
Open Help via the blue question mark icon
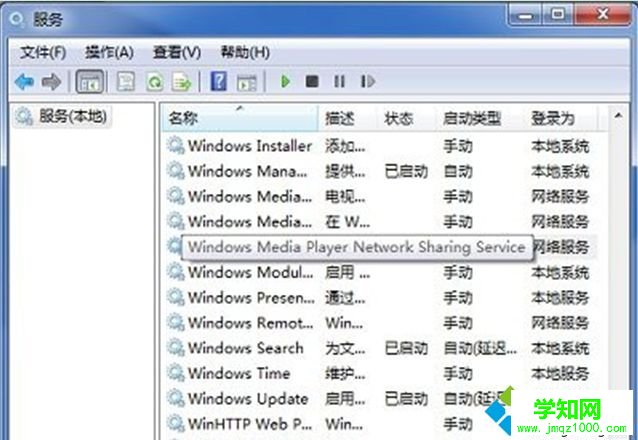218,81
